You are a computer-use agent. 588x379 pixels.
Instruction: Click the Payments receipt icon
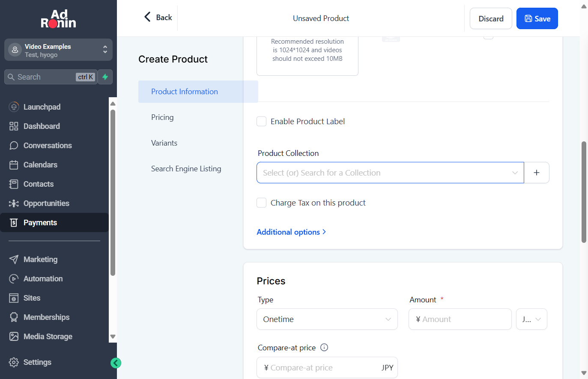pyautogui.click(x=14, y=222)
